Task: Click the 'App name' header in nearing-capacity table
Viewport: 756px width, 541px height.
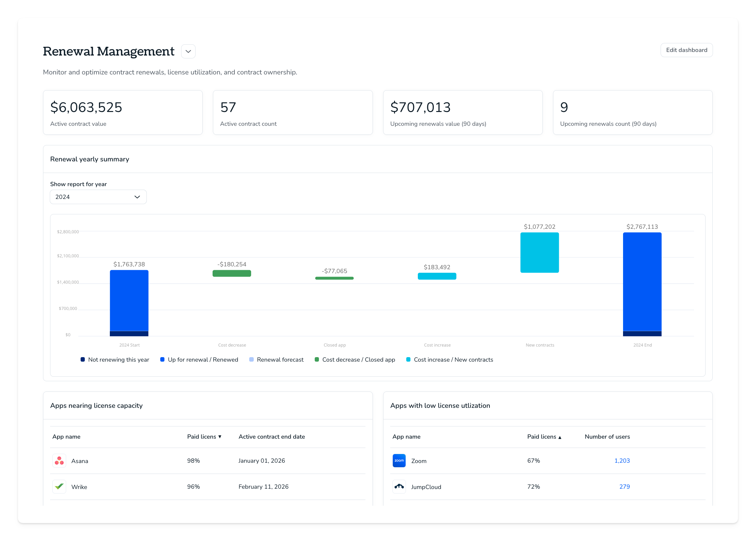Action: [x=66, y=437]
